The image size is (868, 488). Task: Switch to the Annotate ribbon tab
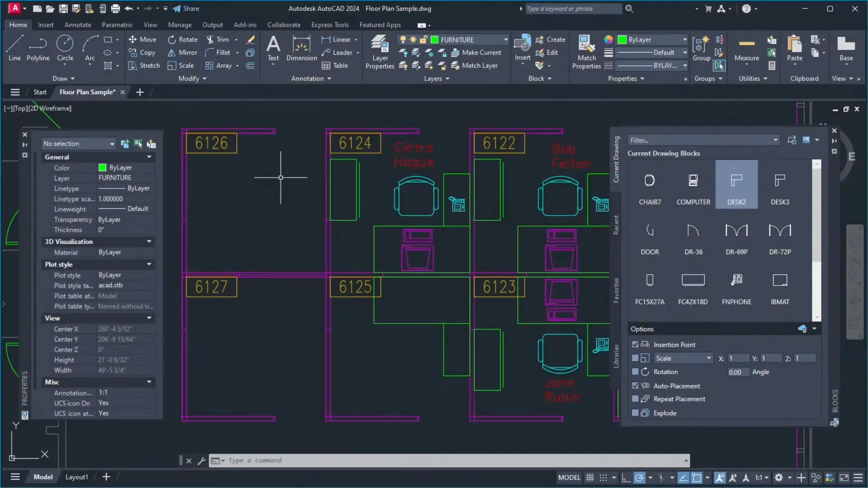77,25
